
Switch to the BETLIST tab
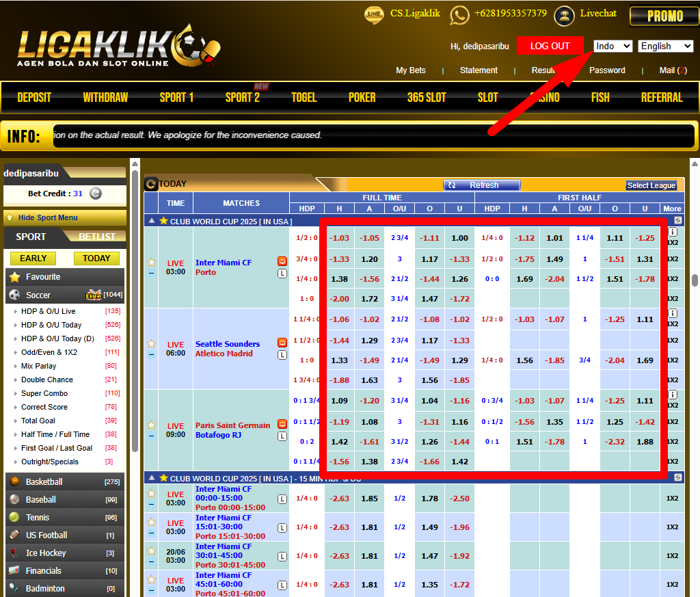tap(97, 237)
